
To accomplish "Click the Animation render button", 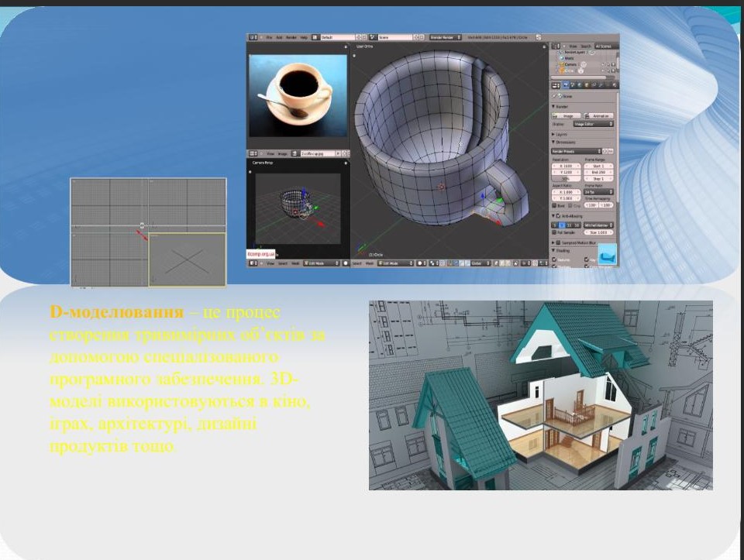I will 598,115.
